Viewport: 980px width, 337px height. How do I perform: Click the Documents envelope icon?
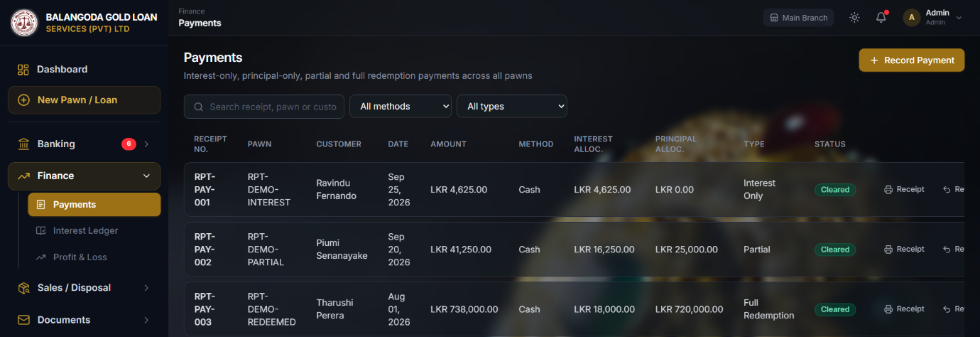(23, 320)
